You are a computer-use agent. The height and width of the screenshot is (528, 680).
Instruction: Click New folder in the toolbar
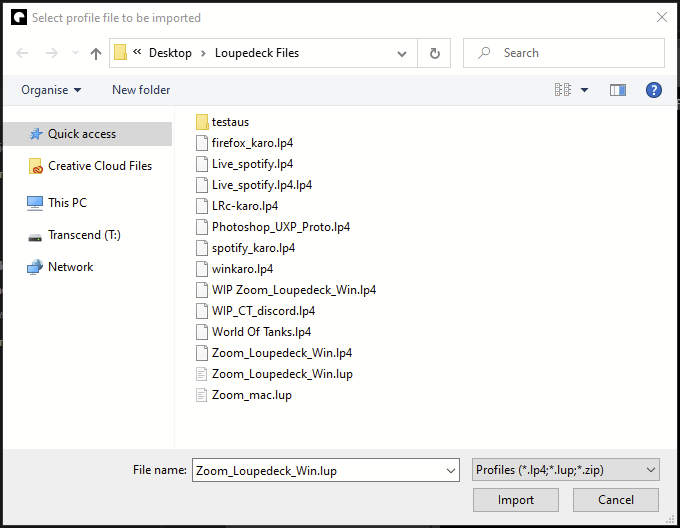tap(141, 90)
